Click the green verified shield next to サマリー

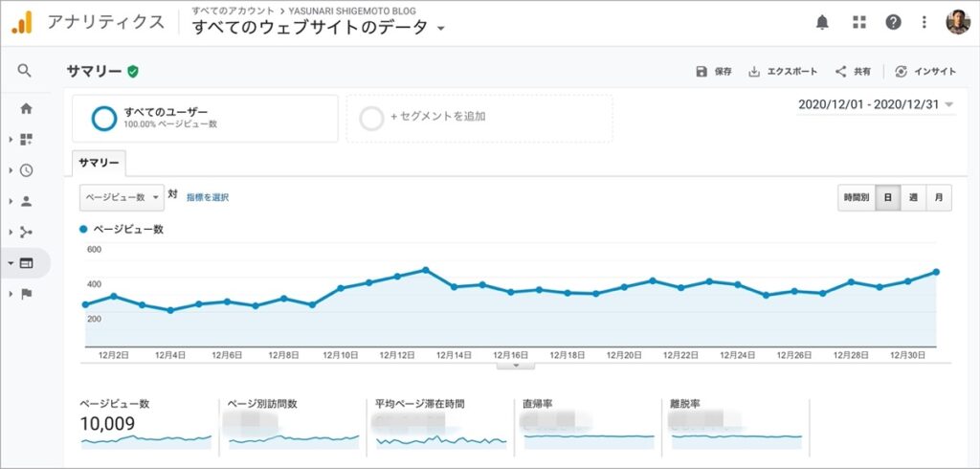(x=132, y=71)
